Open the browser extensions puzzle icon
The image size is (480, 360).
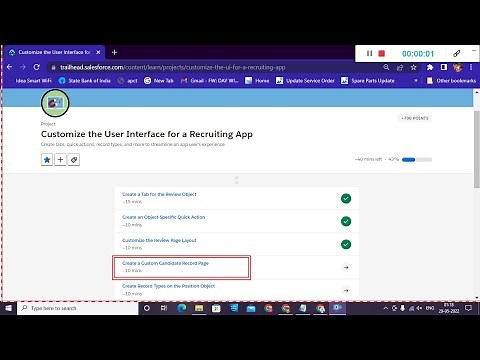(x=430, y=67)
